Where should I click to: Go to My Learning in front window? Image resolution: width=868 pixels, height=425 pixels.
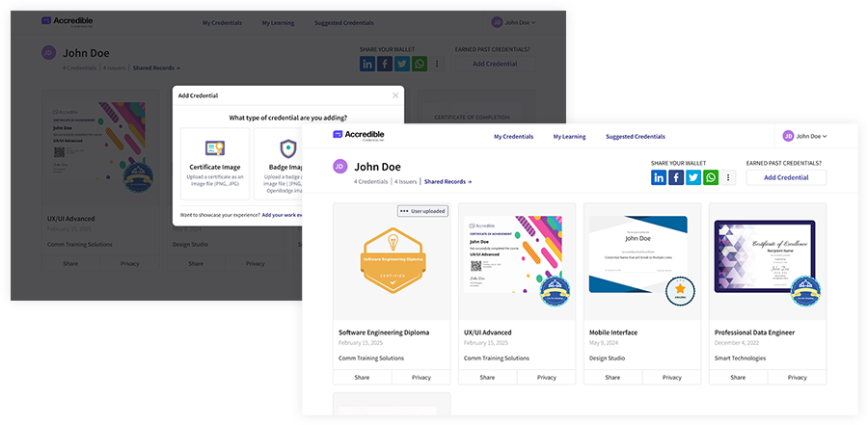[x=569, y=136]
